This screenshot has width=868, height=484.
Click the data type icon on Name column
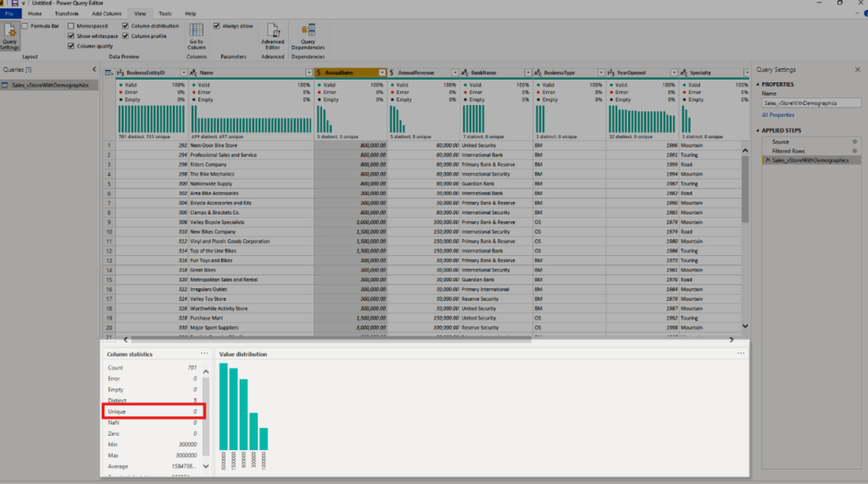click(x=195, y=74)
